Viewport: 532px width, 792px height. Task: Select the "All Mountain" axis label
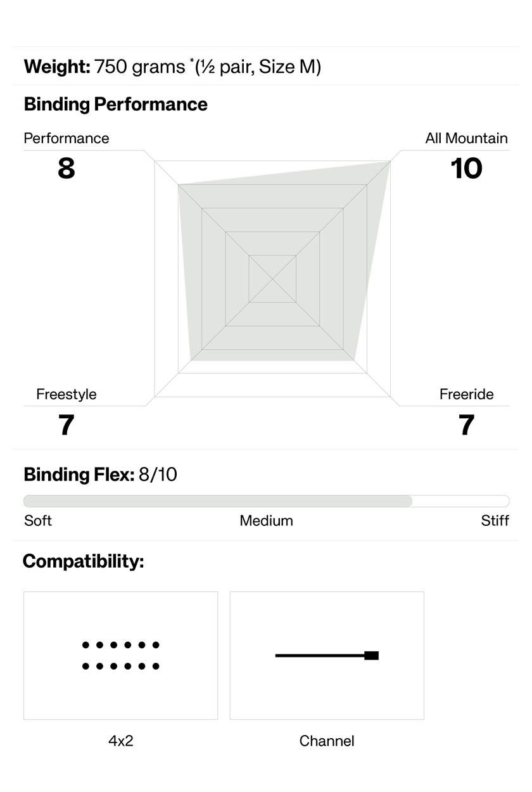pyautogui.click(x=466, y=138)
